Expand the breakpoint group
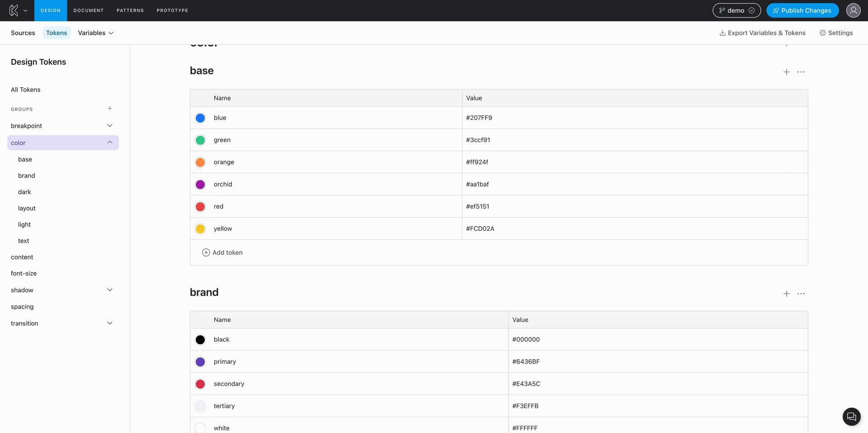The image size is (868, 433). [110, 126]
